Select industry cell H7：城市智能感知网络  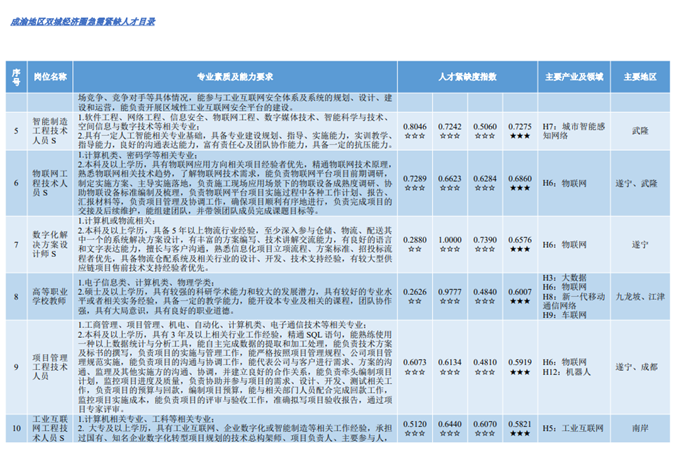[x=573, y=131]
